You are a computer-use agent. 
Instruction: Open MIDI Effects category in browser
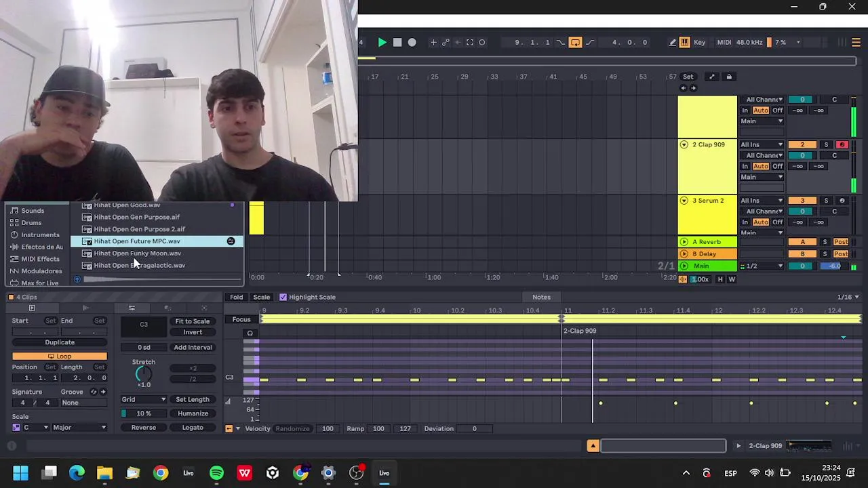click(40, 259)
